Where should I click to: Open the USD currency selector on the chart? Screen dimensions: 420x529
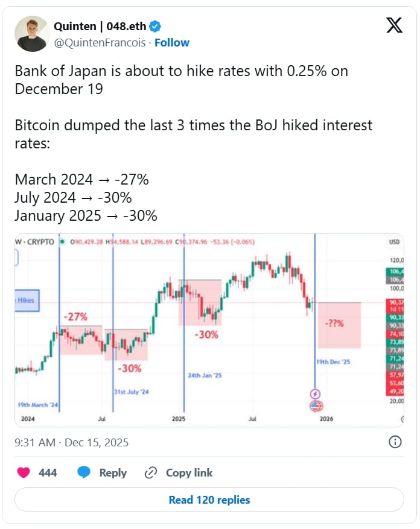tap(395, 242)
